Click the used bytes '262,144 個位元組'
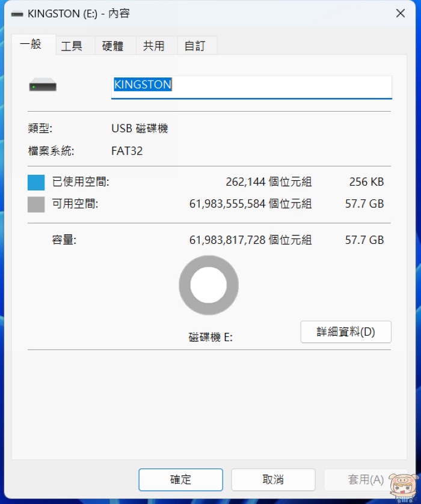 269,182
